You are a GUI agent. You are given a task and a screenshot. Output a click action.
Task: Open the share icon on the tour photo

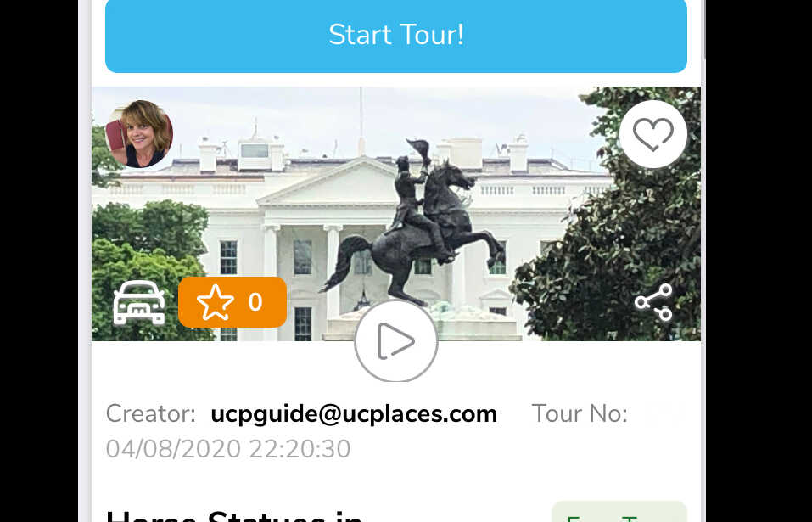(x=653, y=302)
